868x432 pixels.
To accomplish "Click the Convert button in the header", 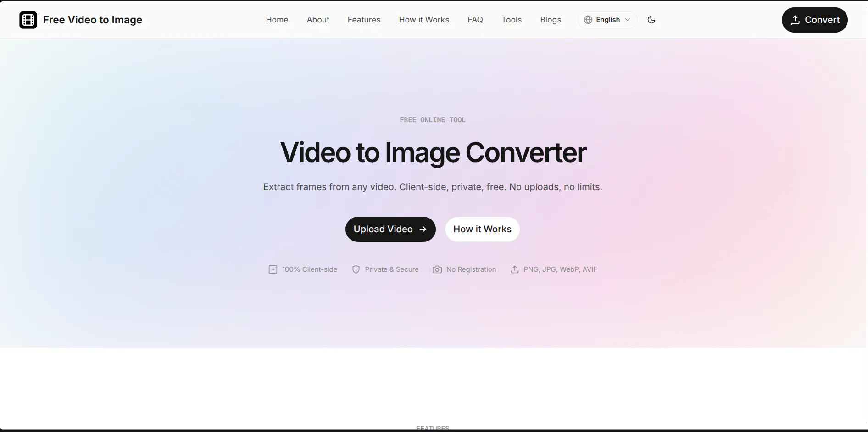I will coord(814,20).
